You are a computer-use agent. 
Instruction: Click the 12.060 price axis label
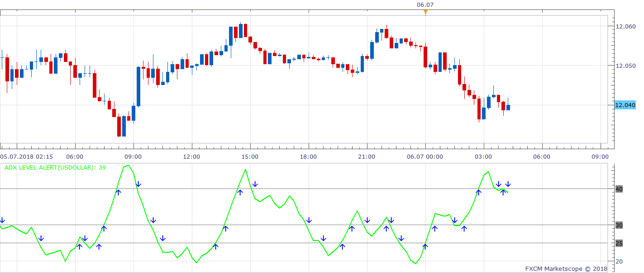[625, 27]
